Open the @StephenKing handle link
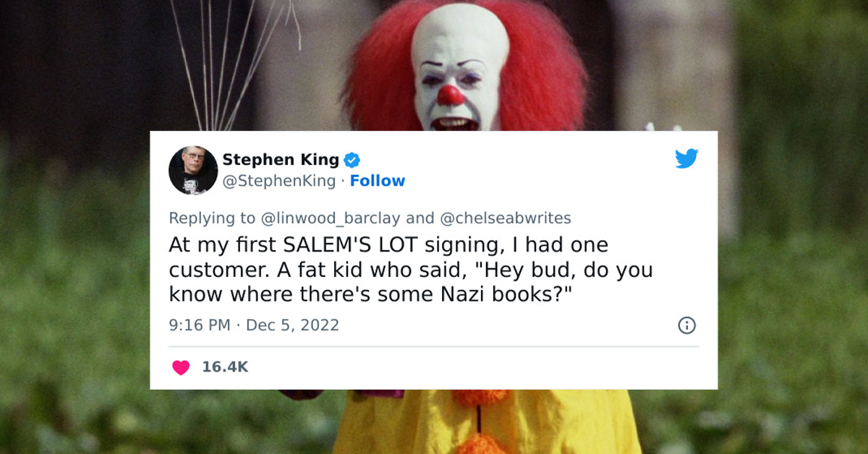Viewport: 868px width, 454px height. click(278, 181)
